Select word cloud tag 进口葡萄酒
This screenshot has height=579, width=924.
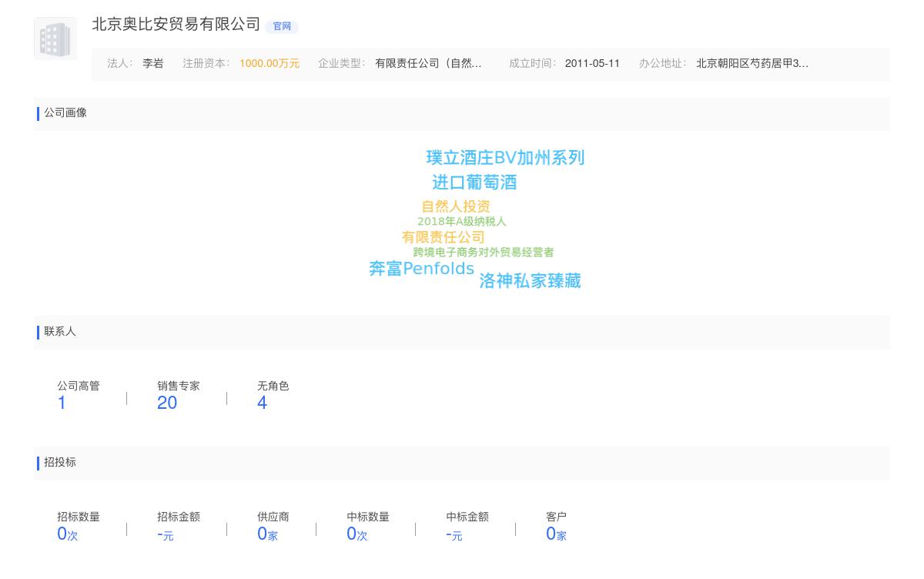coord(474,182)
